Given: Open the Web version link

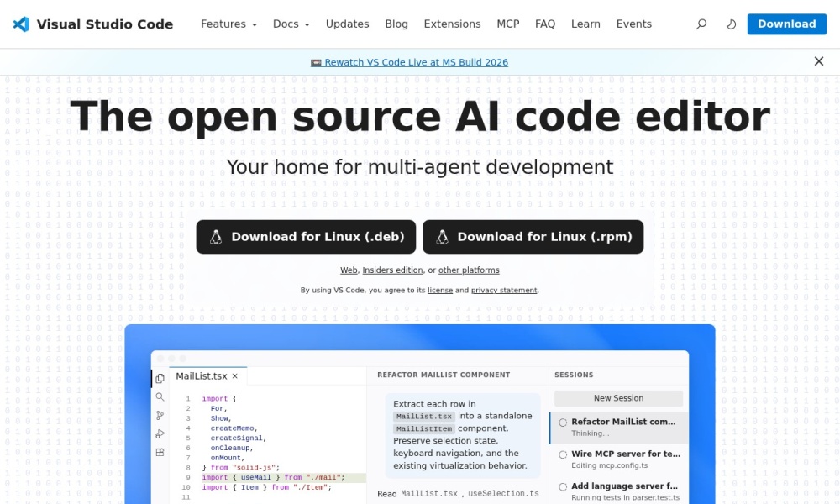Looking at the screenshot, I should click(349, 270).
